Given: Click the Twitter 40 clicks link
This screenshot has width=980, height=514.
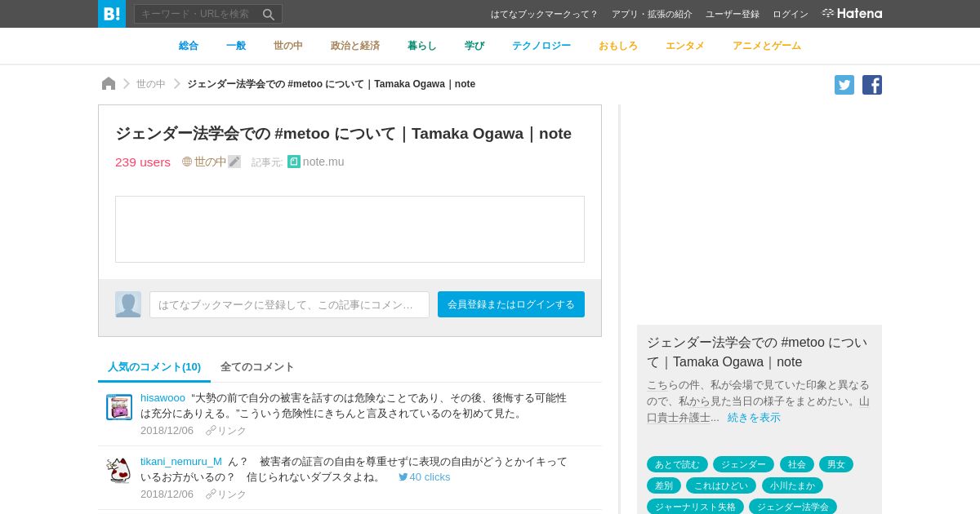Looking at the screenshot, I should tap(425, 477).
